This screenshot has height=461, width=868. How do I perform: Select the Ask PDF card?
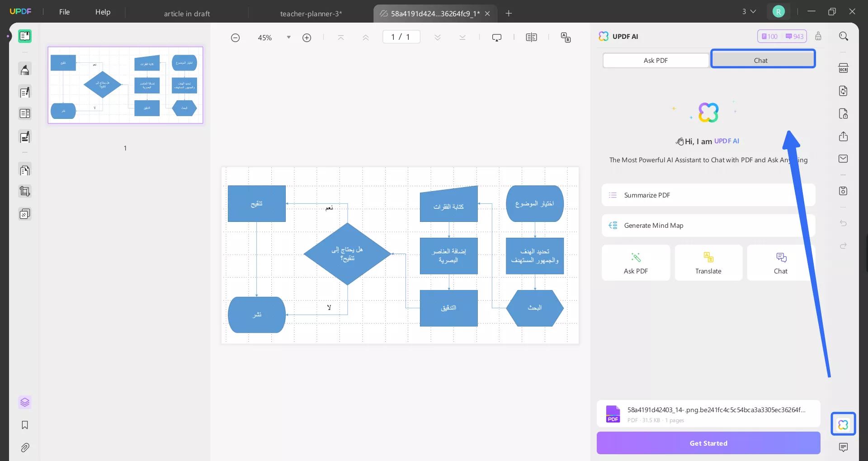pyautogui.click(x=636, y=263)
